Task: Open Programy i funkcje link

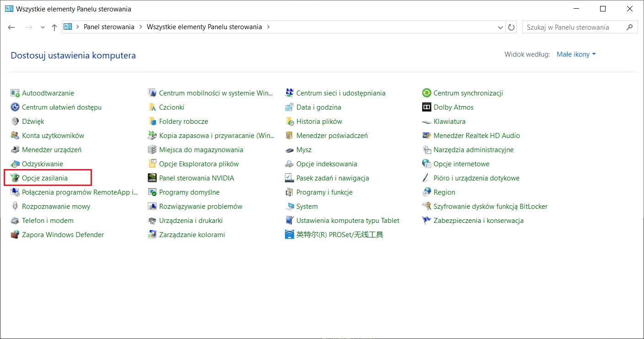Action: tap(324, 192)
